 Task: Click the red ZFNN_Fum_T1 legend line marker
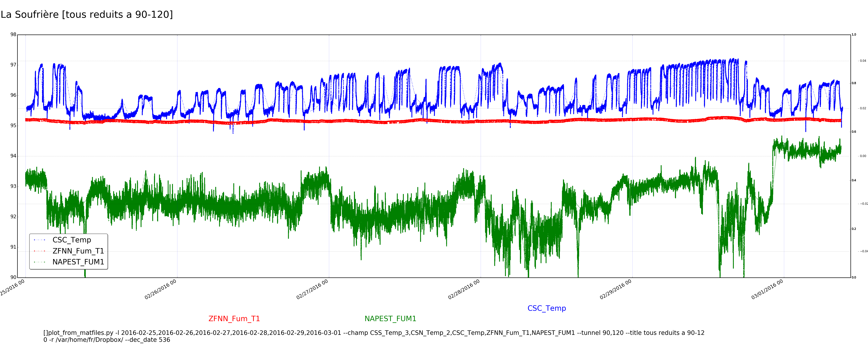coord(39,251)
